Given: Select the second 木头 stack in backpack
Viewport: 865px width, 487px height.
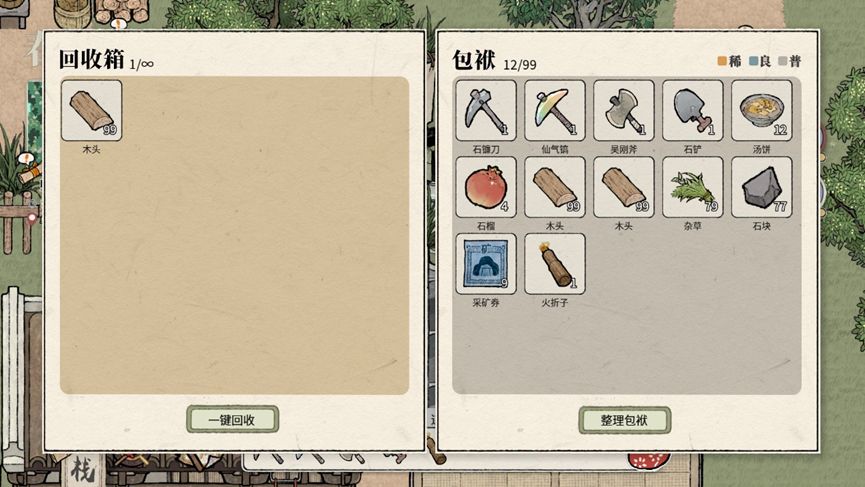Looking at the screenshot, I should point(624,187).
